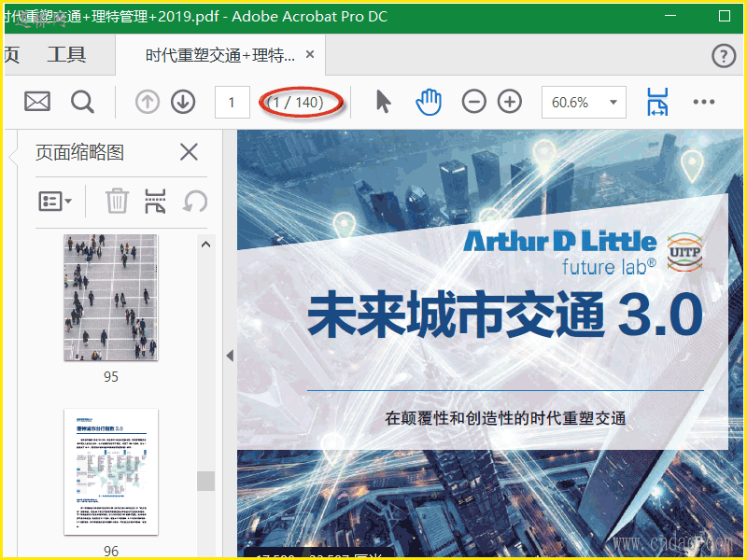This screenshot has height=560, width=747.
Task: Go to next page with down arrow
Action: point(183,102)
